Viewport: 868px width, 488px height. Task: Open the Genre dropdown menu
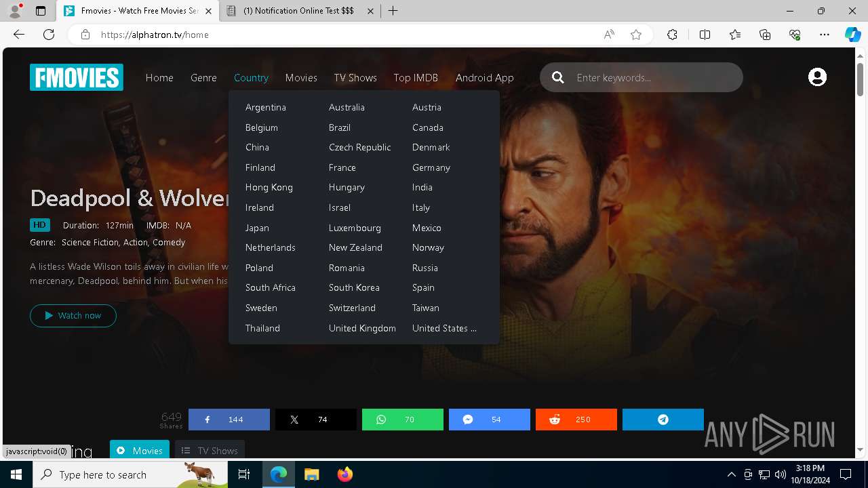click(203, 78)
